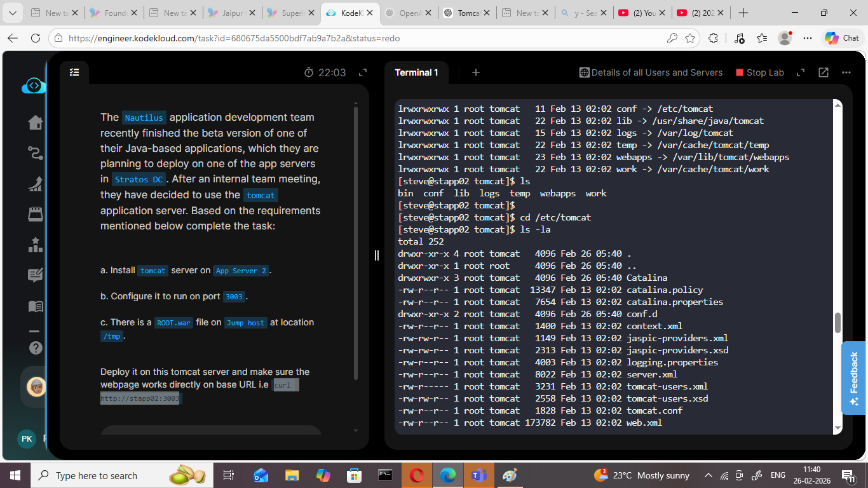This screenshot has height=488, width=868.
Task: Click the task description scrollbar
Action: tap(355, 245)
